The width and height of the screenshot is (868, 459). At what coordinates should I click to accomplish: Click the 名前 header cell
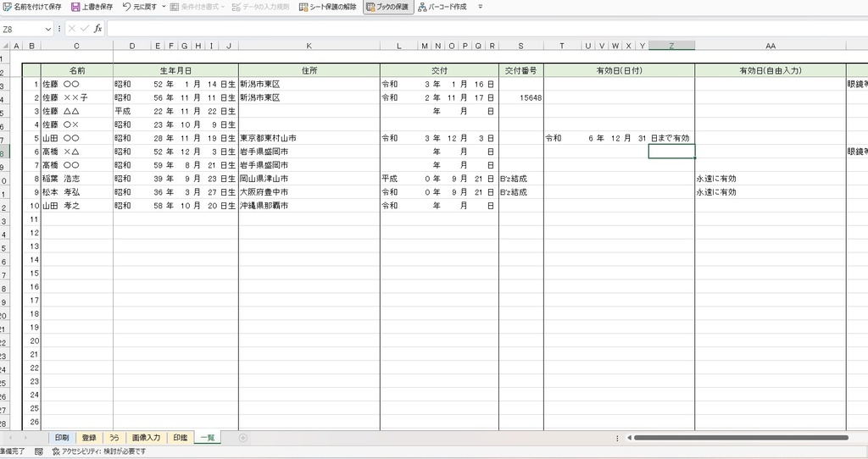[77, 71]
